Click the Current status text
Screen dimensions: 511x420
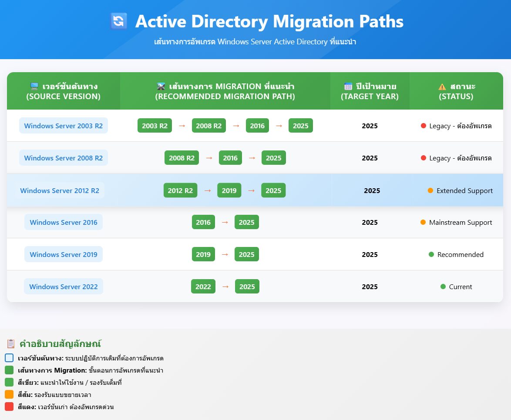(x=461, y=287)
